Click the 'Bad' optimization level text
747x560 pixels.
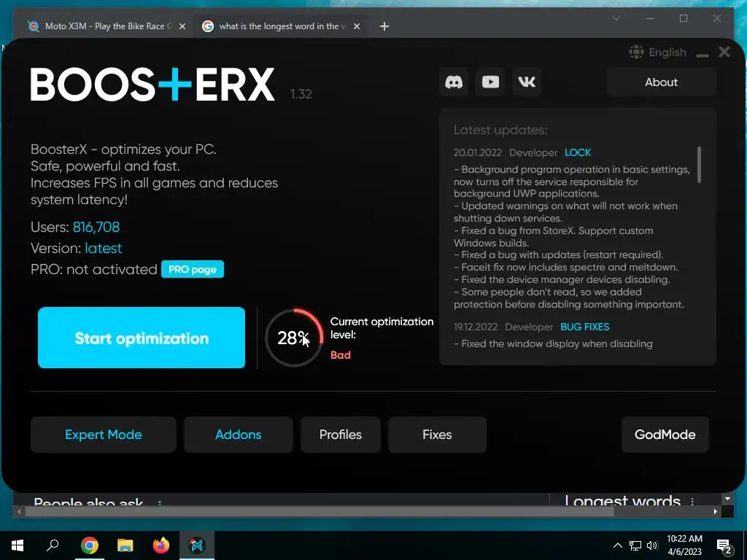click(340, 355)
